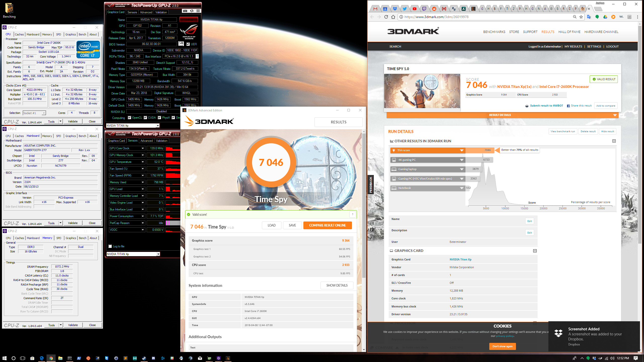This screenshot has width=644, height=362.
Task: Click the browser Home icon
Action: [393, 17]
